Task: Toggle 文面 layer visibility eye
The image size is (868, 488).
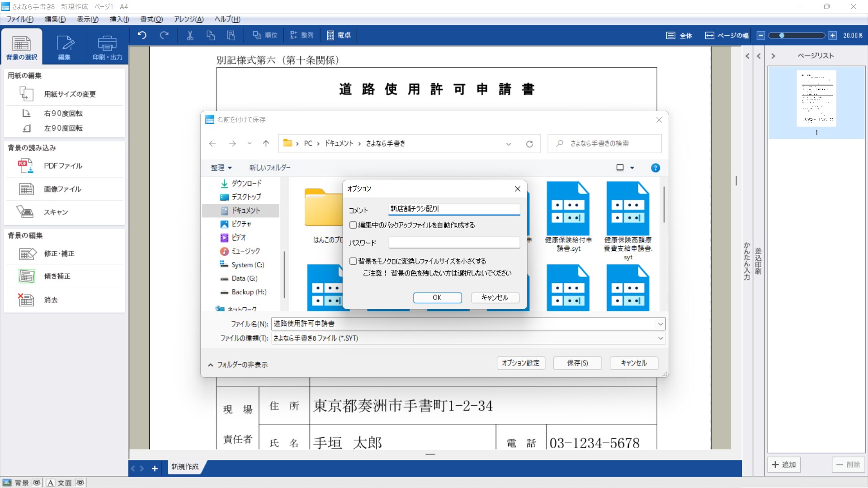Action: pyautogui.click(x=80, y=483)
